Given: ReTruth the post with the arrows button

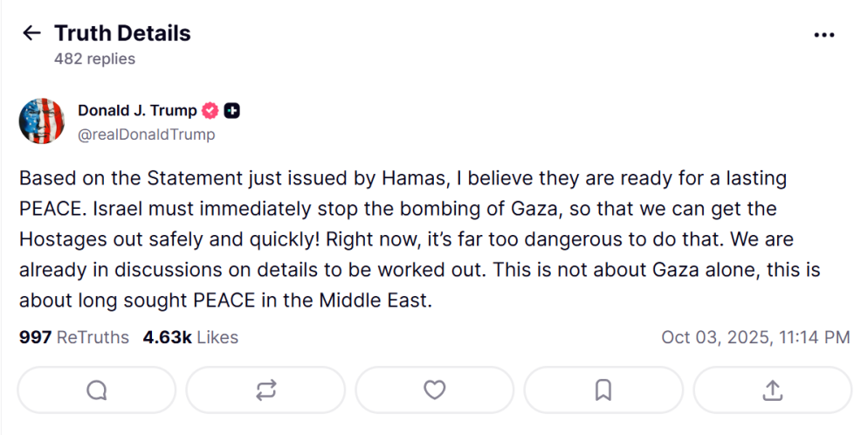Looking at the screenshot, I should [x=265, y=390].
